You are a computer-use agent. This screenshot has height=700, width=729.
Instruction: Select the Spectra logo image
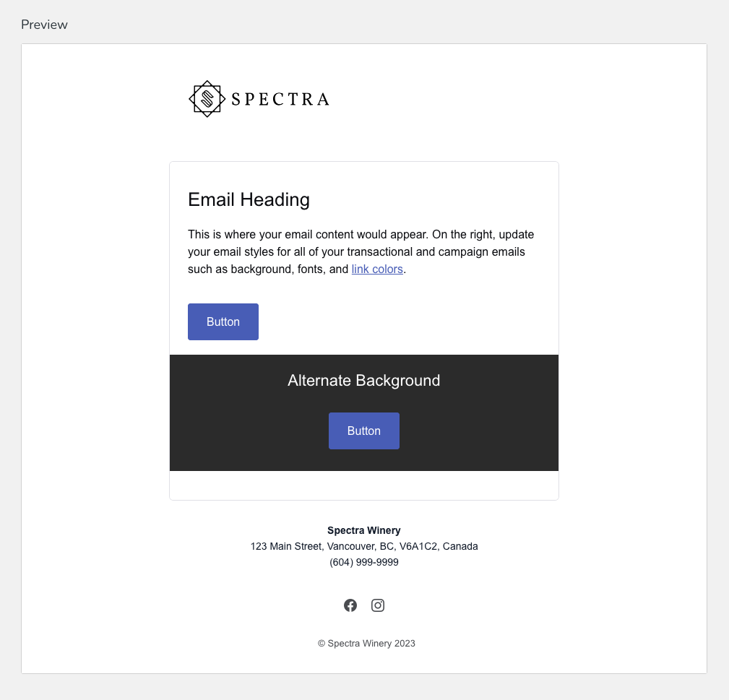coord(259,98)
